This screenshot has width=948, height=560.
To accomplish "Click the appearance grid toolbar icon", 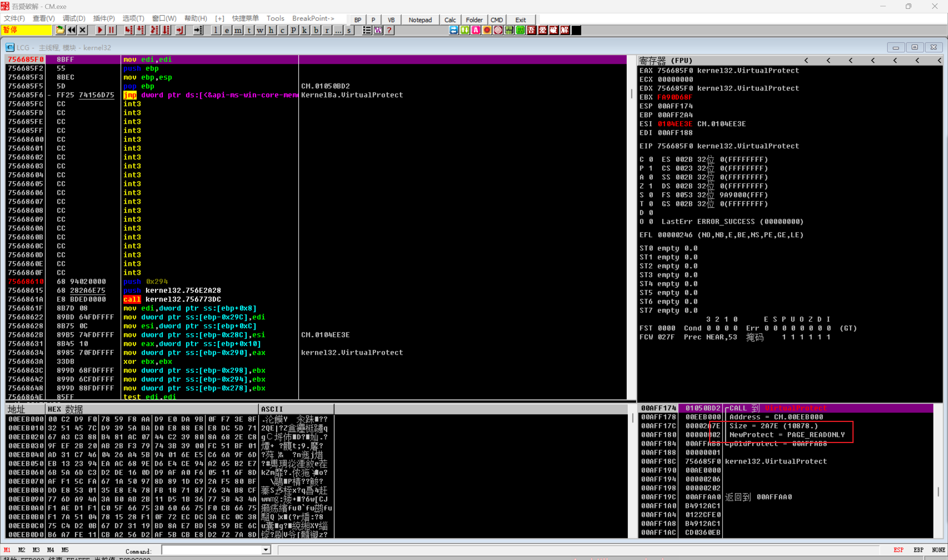I will [378, 30].
